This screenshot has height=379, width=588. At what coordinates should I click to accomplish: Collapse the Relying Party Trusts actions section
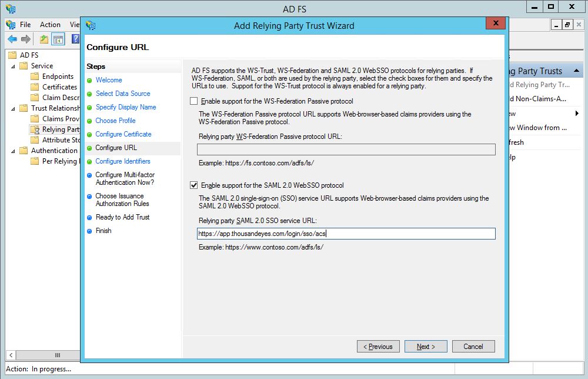click(x=576, y=71)
